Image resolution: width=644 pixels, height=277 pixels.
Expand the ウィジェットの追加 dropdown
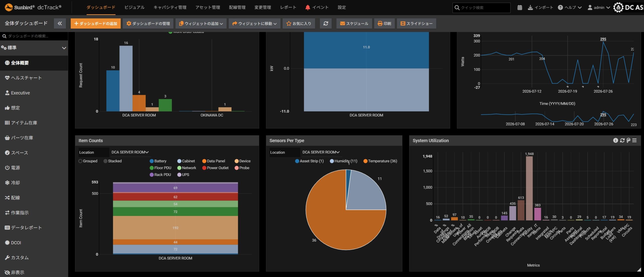click(201, 23)
